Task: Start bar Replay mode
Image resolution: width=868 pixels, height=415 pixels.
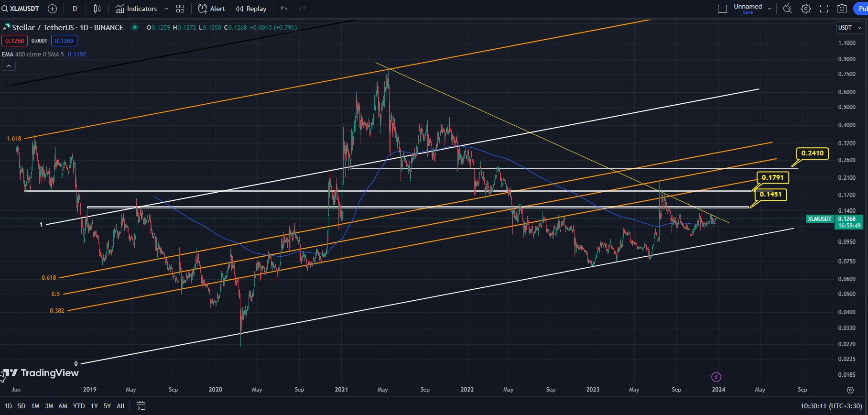Action: pyautogui.click(x=251, y=9)
